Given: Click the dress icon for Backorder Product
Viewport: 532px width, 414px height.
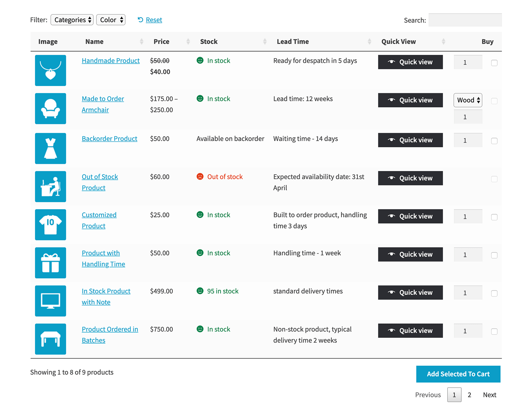Looking at the screenshot, I should pos(50,148).
